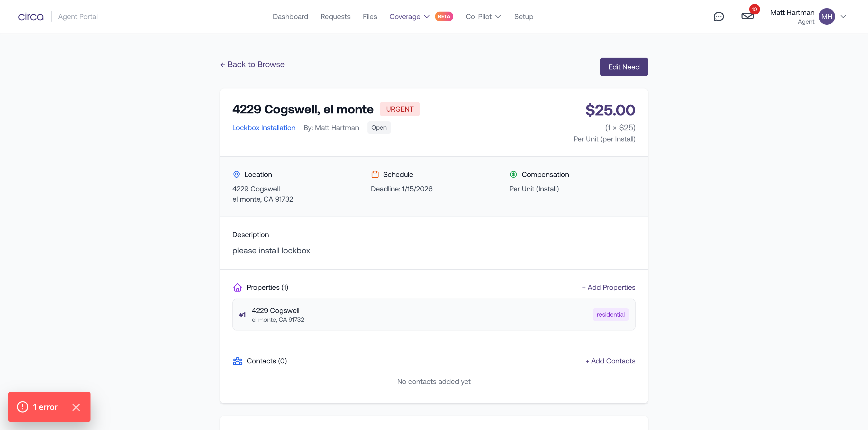868x430 pixels.
Task: Click the Contacts people icon
Action: [x=238, y=361]
